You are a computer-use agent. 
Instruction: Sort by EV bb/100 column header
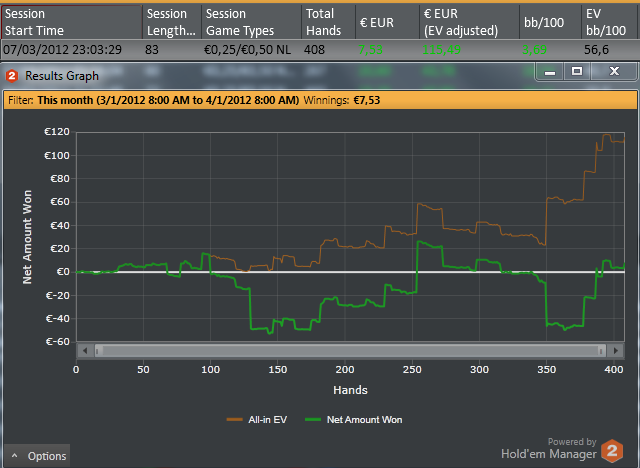[x=611, y=22]
